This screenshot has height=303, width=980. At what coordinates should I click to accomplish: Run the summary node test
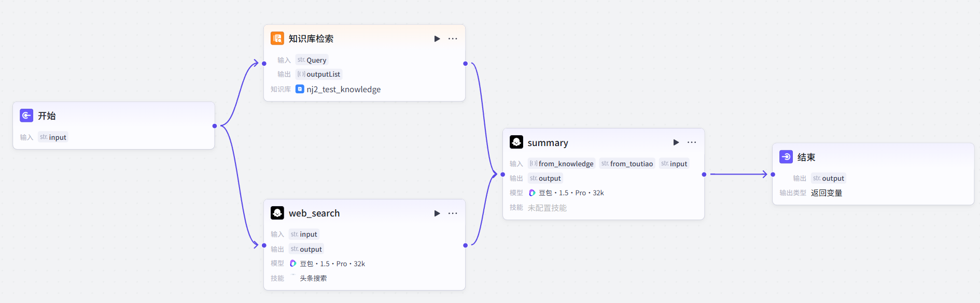tap(676, 142)
